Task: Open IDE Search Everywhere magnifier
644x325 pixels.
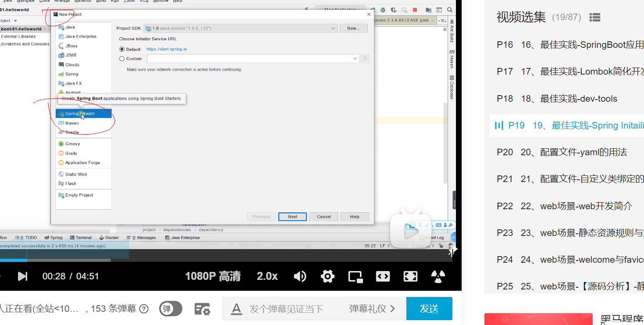Action: pos(450,10)
